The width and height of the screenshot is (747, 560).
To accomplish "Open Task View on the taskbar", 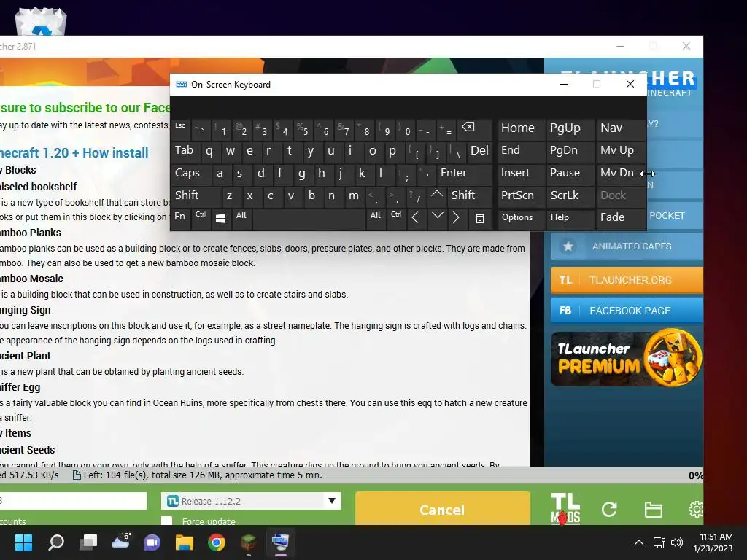I will 88,542.
